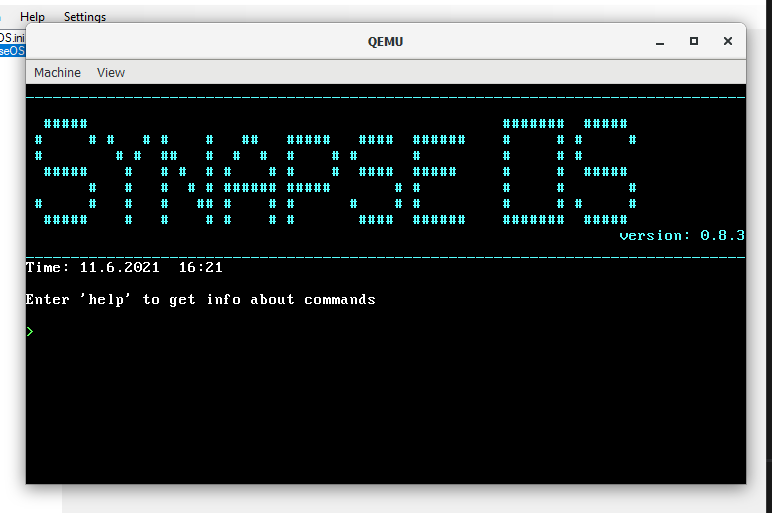Image resolution: width=772 pixels, height=513 pixels.
Task: Open the Help menu behind QEMU
Action: tap(32, 17)
